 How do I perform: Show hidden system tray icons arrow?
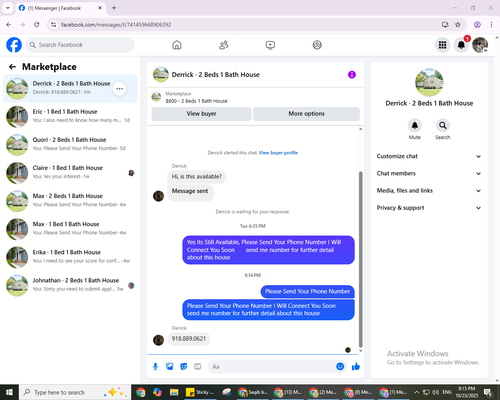(417, 392)
